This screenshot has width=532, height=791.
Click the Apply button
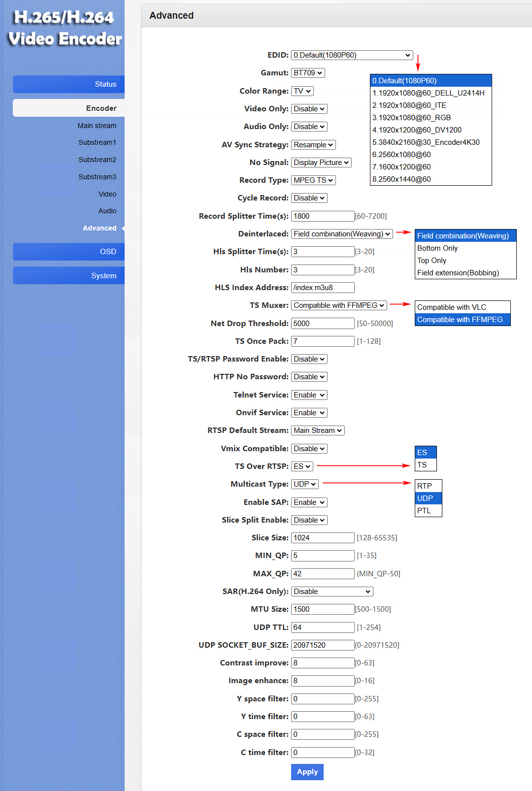tap(307, 772)
